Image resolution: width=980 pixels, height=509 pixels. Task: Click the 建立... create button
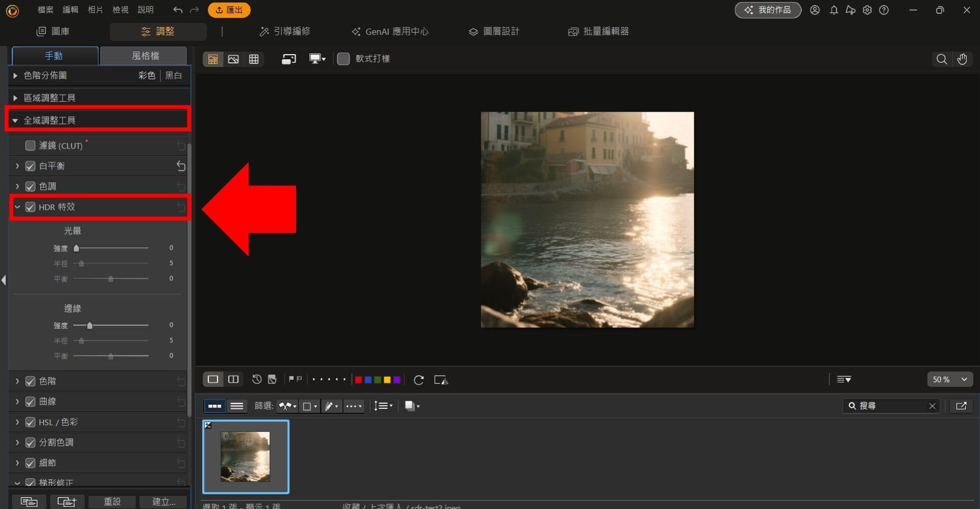click(x=163, y=502)
